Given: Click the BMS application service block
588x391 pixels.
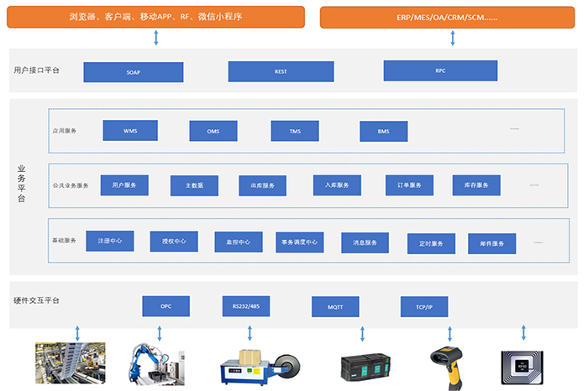Looking at the screenshot, I should pyautogui.click(x=383, y=132).
